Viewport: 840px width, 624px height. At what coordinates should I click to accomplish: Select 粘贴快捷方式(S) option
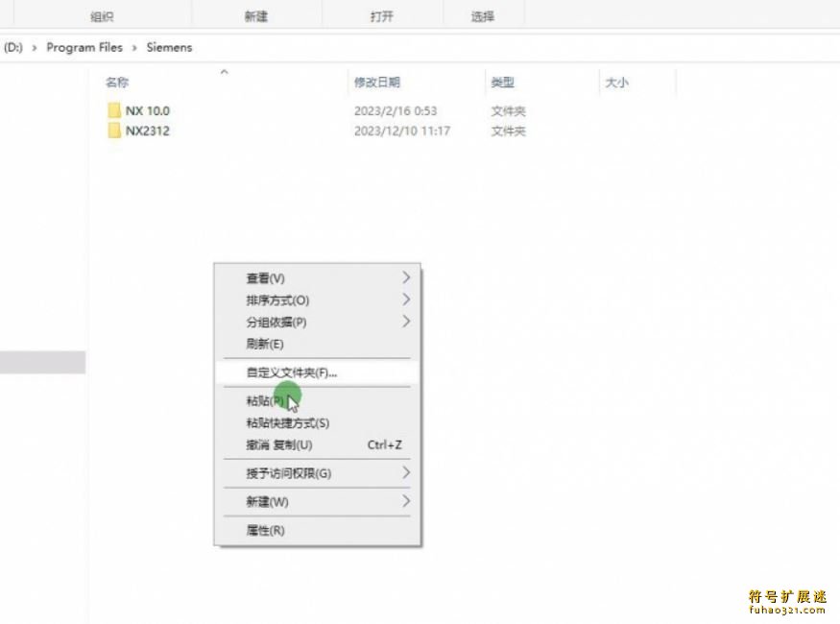pyautogui.click(x=288, y=423)
